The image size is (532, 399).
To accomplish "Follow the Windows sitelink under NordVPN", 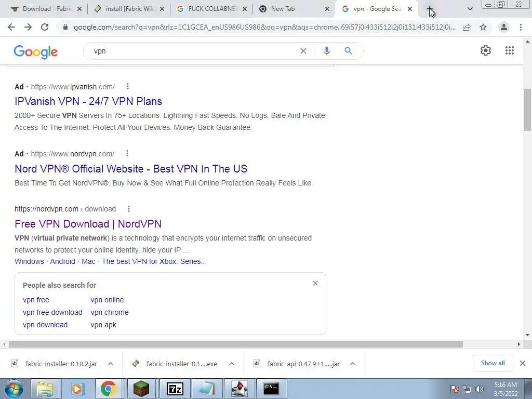I will (29, 261).
